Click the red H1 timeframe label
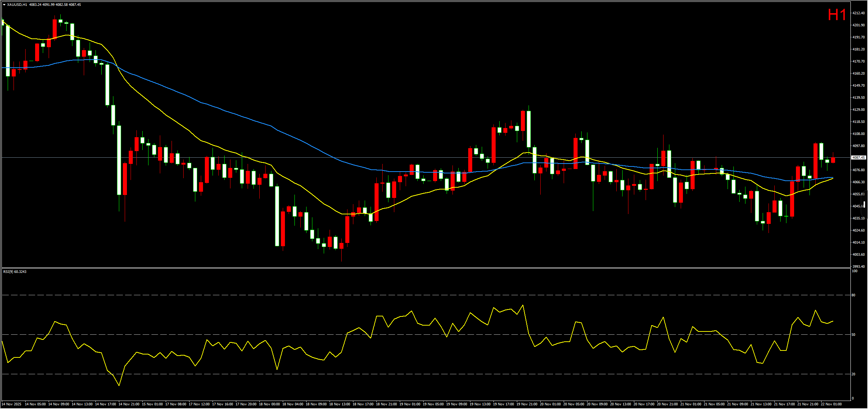Image resolution: width=868 pixels, height=409 pixels. 837,15
